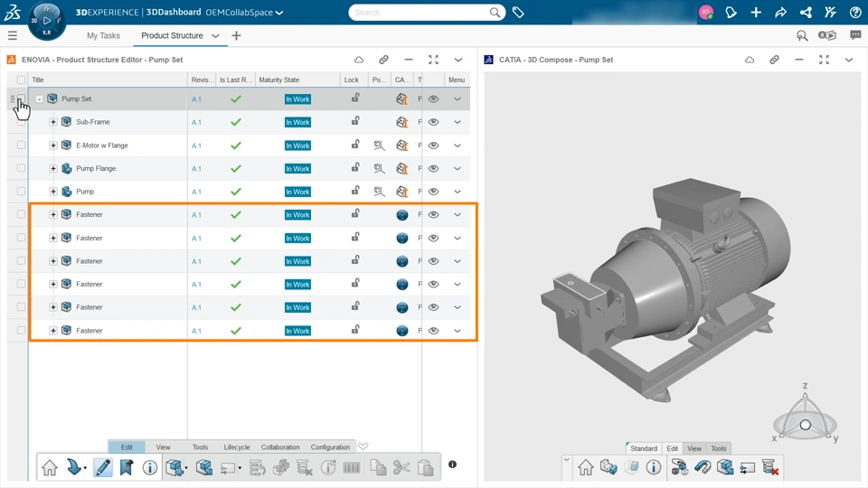Toggle the pencil Edit mode icon
Screen dimensions: 868x488
(102, 467)
